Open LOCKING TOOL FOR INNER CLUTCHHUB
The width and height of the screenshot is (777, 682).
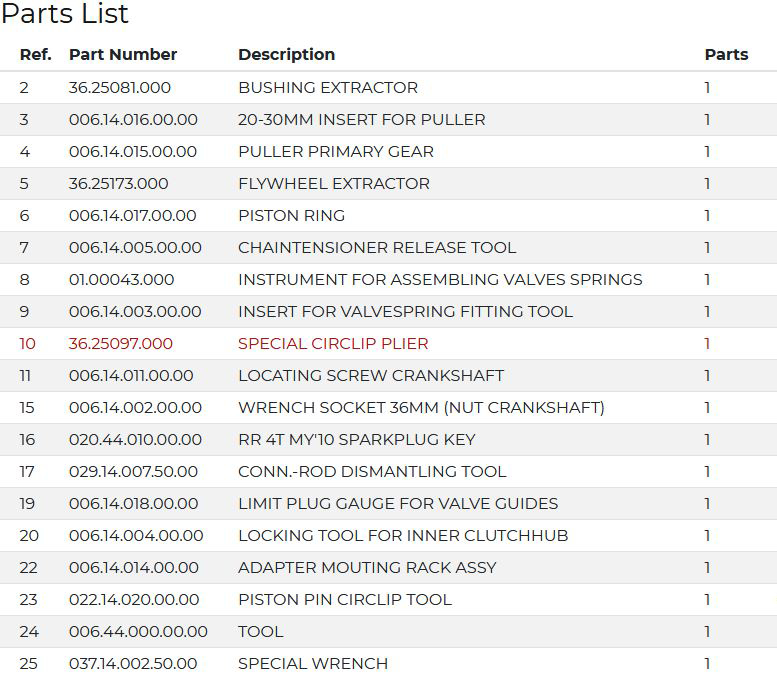[x=403, y=536]
